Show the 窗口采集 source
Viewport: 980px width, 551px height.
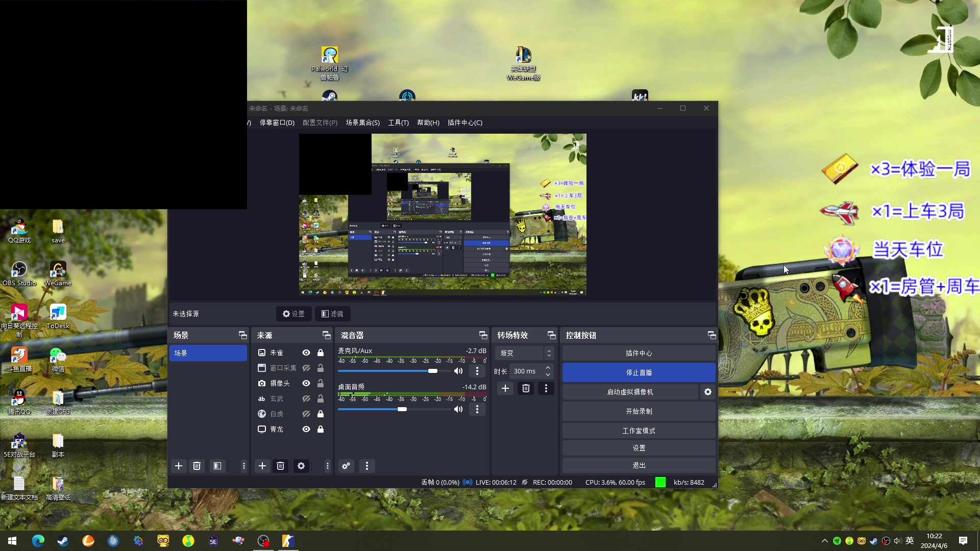click(x=306, y=368)
